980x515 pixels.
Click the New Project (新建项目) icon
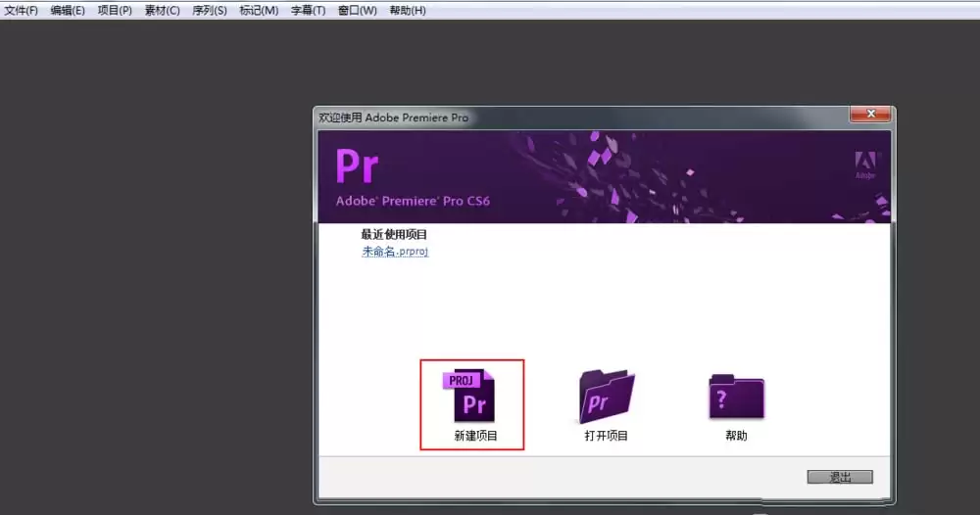tap(468, 396)
